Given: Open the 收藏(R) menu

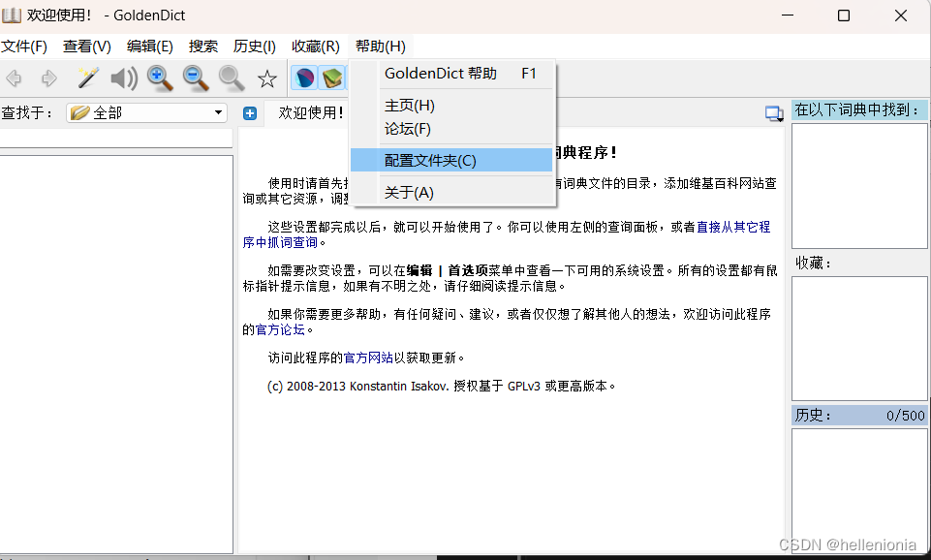Looking at the screenshot, I should 315,47.
